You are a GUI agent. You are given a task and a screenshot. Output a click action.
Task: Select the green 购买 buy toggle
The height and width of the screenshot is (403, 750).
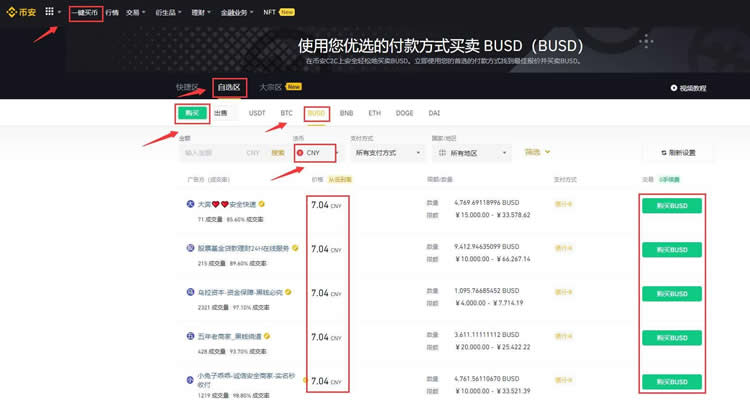(x=192, y=113)
